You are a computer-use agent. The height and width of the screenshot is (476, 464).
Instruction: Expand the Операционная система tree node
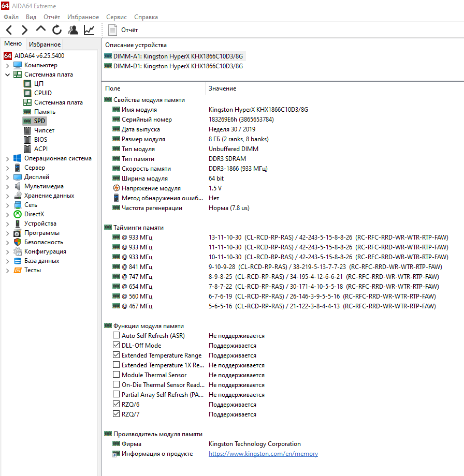coord(8,158)
